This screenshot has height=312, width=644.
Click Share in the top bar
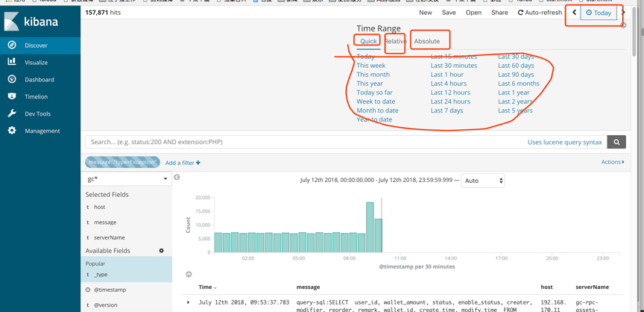[x=499, y=13]
